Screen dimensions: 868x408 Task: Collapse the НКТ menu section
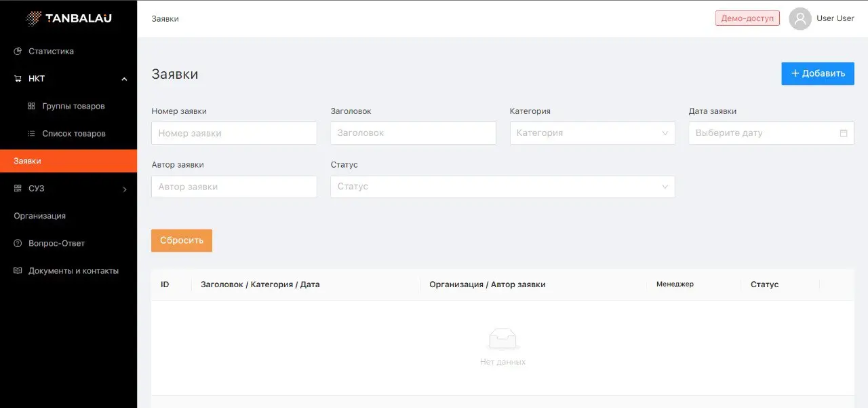click(124, 79)
